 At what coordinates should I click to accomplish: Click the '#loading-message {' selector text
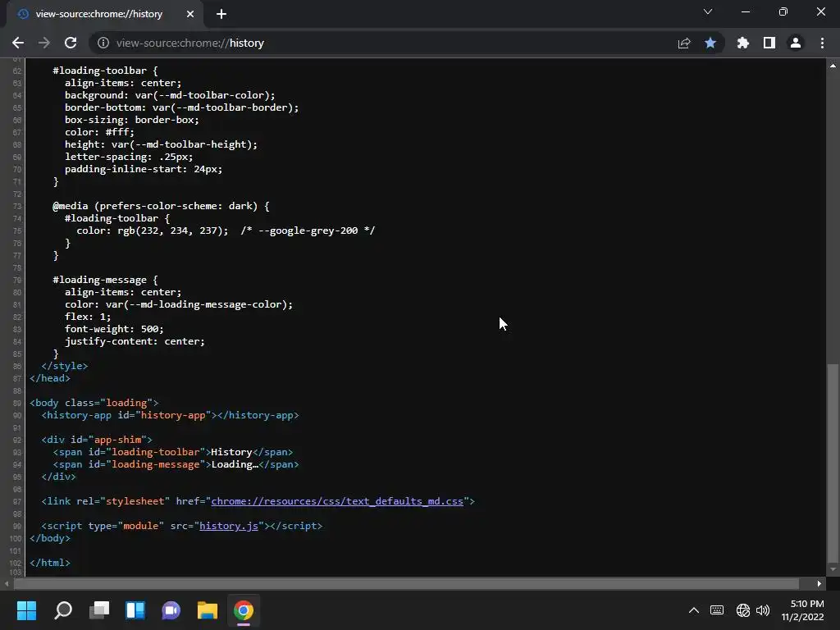[x=105, y=281]
